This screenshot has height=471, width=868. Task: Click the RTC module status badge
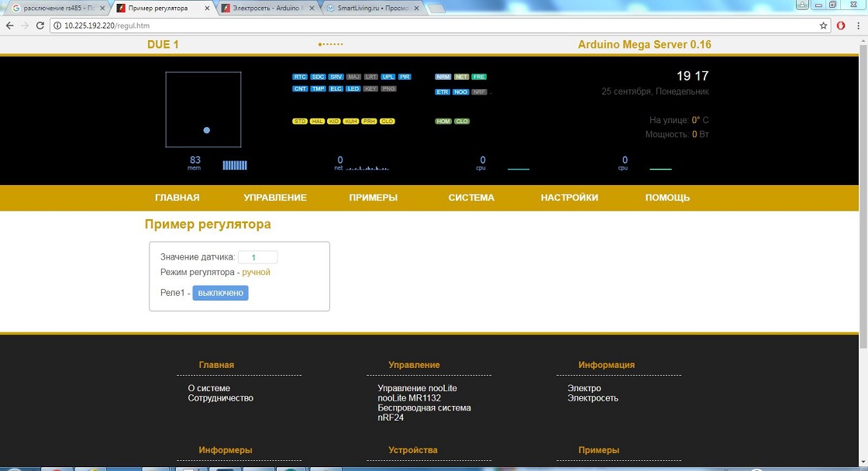300,77
